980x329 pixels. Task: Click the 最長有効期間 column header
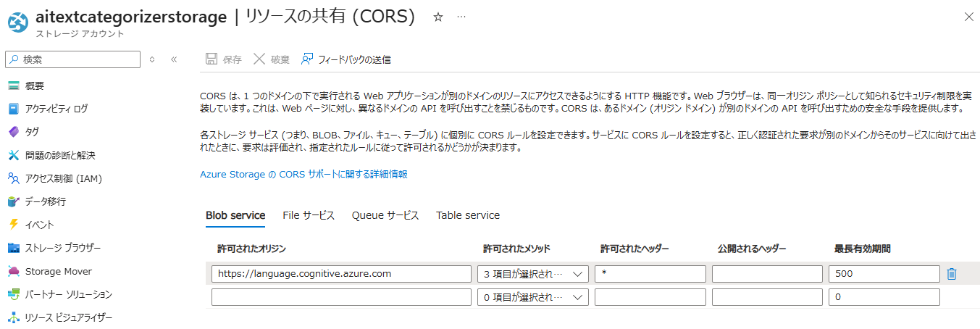(x=863, y=249)
